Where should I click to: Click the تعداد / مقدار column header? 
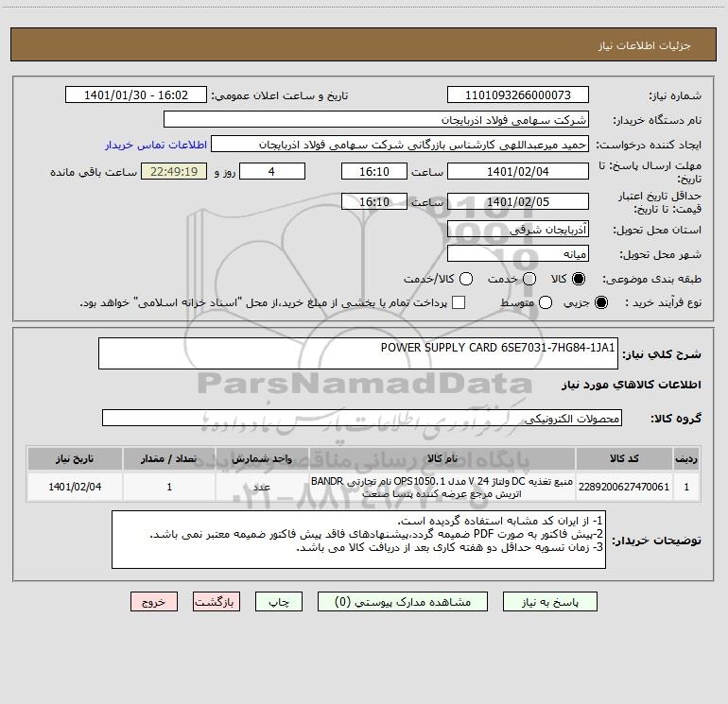pos(169,458)
